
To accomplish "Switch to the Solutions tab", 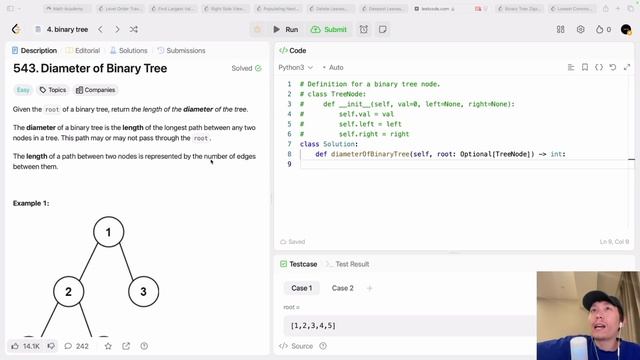I will point(129,51).
